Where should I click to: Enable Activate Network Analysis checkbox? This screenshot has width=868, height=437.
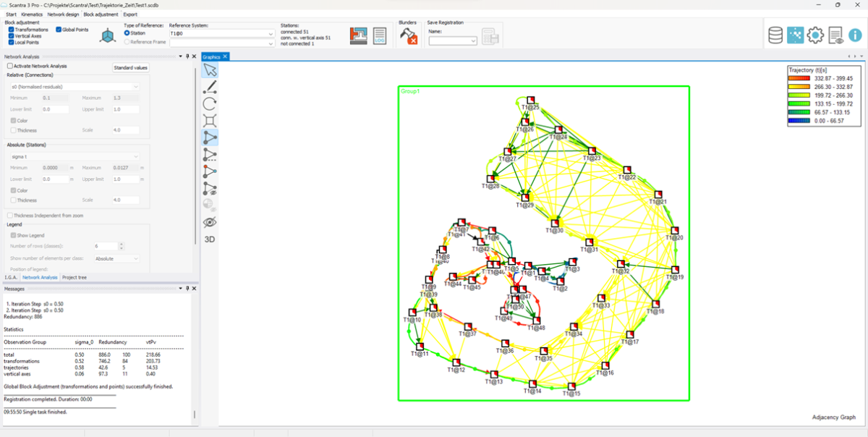click(10, 66)
